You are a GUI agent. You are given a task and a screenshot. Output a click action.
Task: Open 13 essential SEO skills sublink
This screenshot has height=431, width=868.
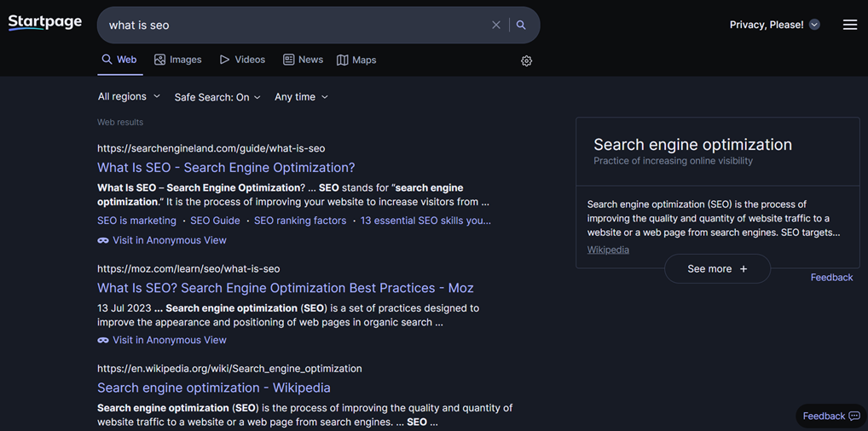(x=425, y=221)
